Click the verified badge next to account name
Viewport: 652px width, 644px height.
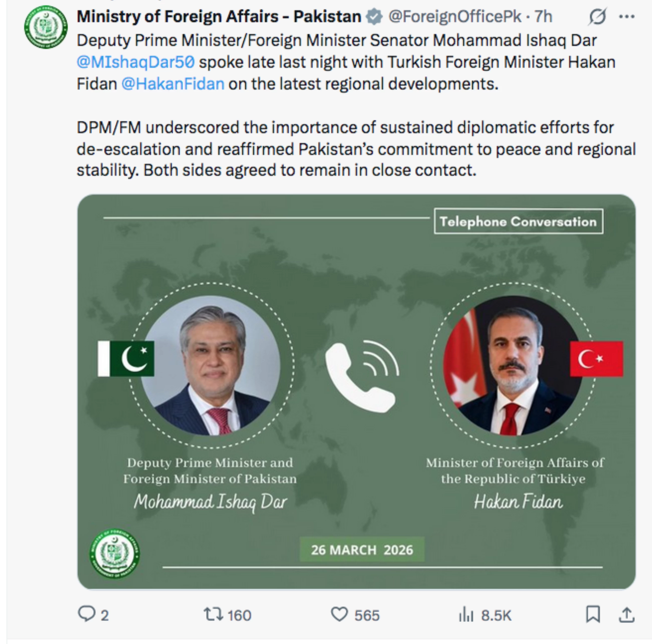coord(373,15)
